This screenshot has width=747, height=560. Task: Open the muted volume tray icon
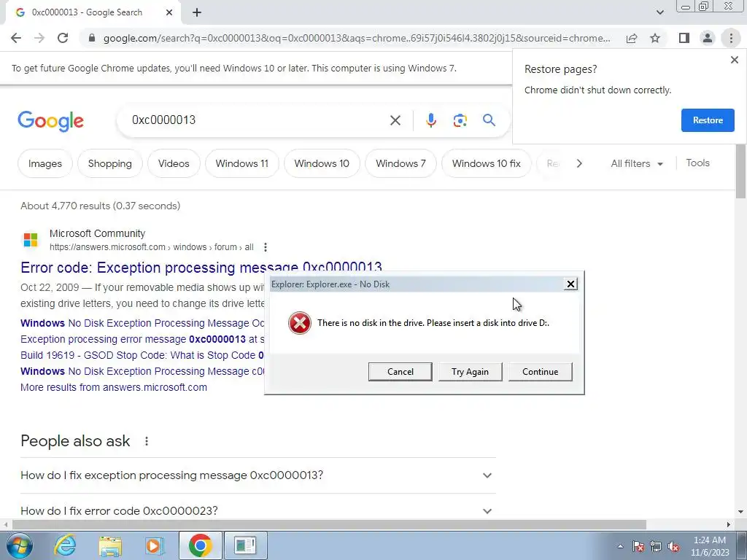click(x=673, y=546)
